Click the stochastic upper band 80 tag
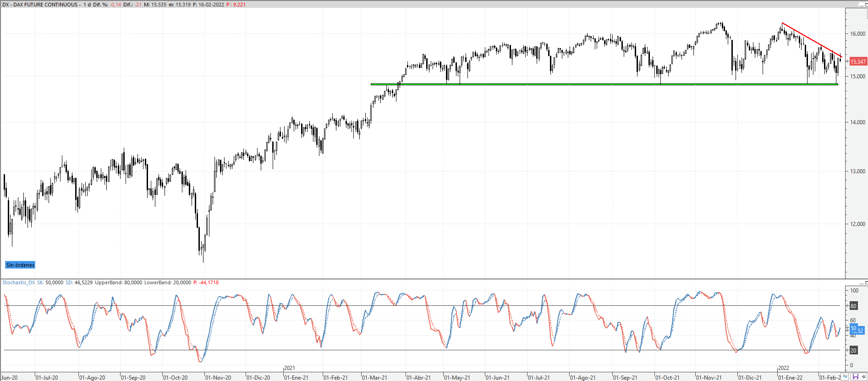The width and height of the screenshot is (868, 381). click(x=853, y=306)
